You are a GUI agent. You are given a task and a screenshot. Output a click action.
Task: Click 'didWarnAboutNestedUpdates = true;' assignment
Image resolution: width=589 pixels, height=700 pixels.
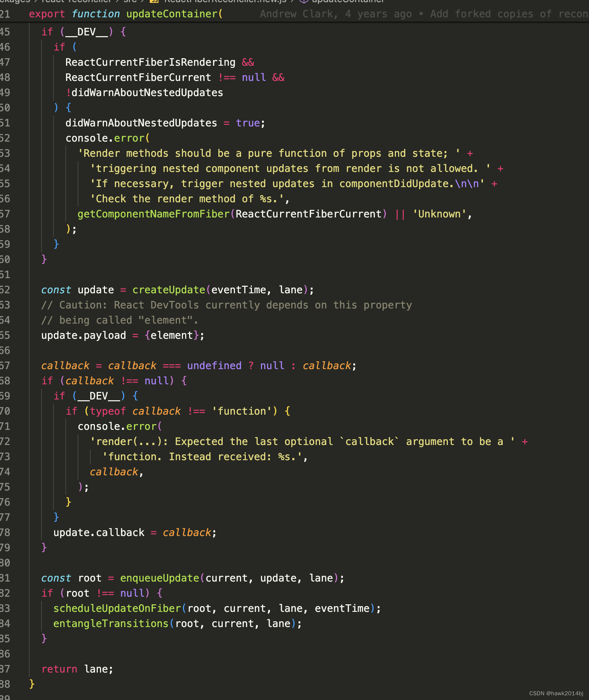pos(165,123)
